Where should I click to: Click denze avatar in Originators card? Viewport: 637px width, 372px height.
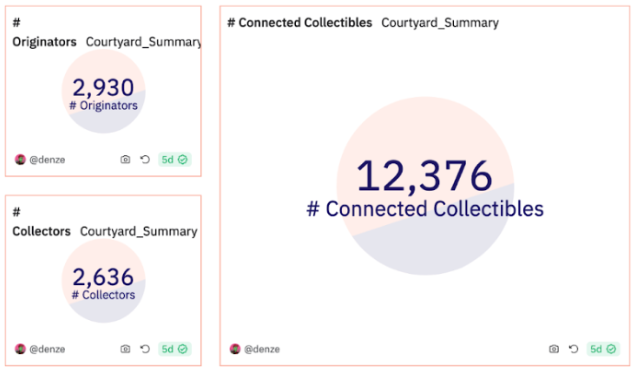20,160
